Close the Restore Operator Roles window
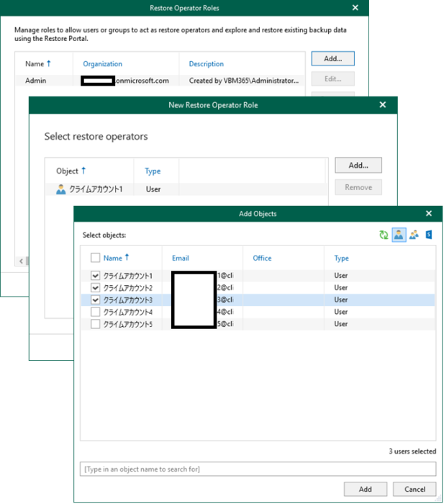The height and width of the screenshot is (504, 444). [x=355, y=8]
